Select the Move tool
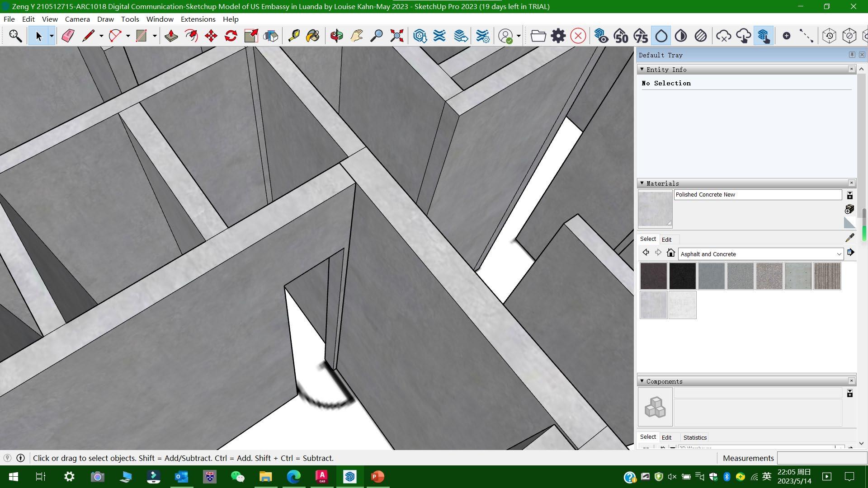 point(211,36)
